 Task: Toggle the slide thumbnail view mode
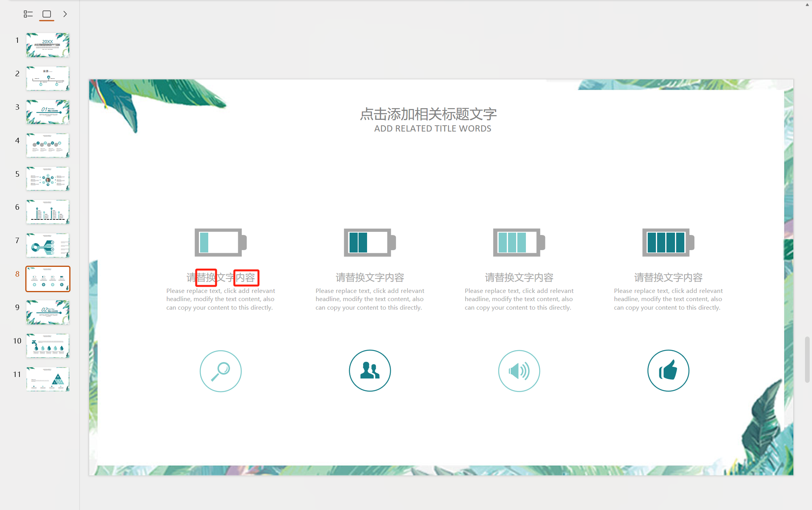tap(47, 14)
